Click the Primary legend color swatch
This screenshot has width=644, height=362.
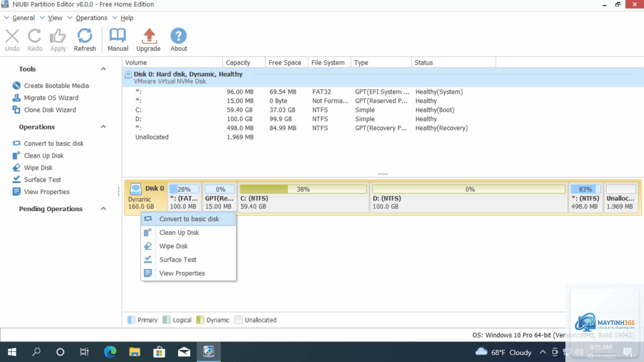pos(131,320)
